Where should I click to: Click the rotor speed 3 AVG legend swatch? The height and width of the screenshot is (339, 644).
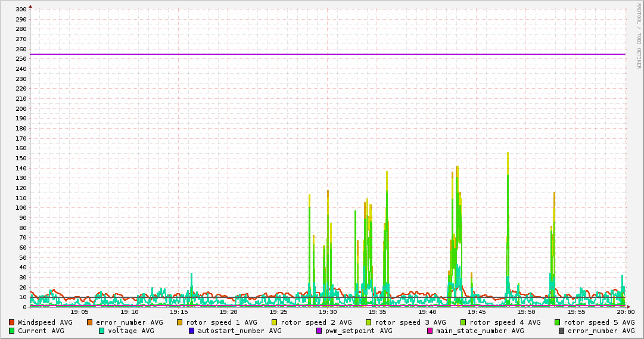click(x=369, y=322)
